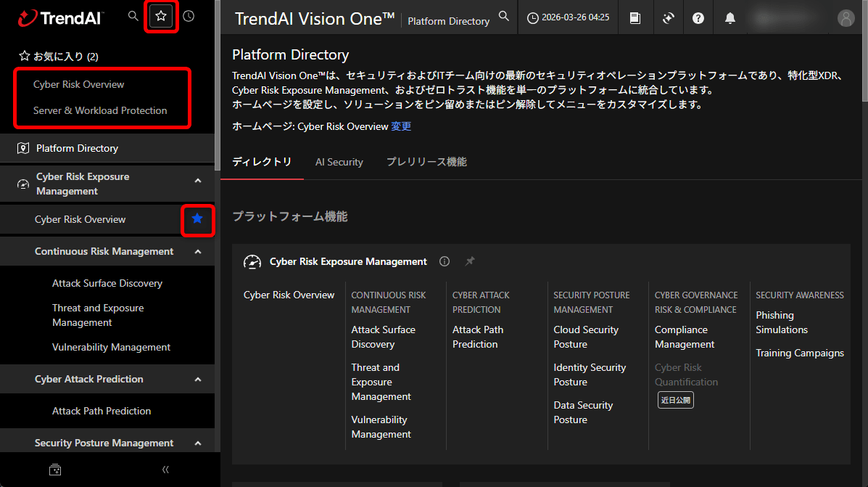
Task: Open the notifications bell
Action: pos(730,17)
